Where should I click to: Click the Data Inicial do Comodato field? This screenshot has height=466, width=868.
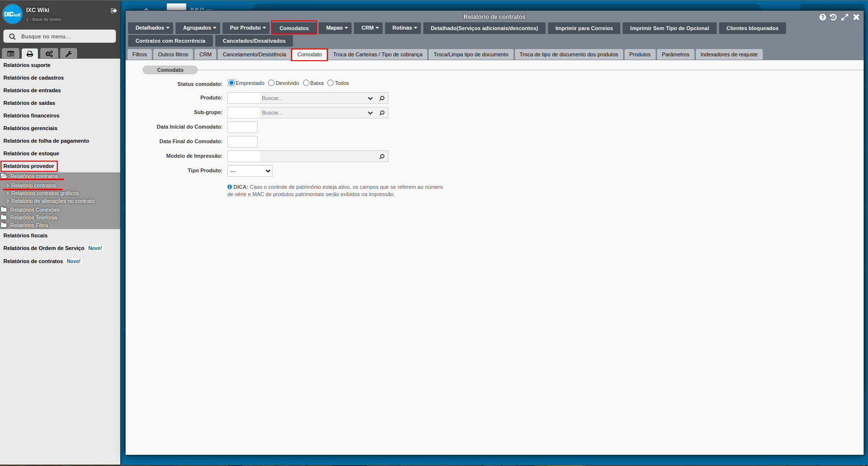click(x=242, y=127)
